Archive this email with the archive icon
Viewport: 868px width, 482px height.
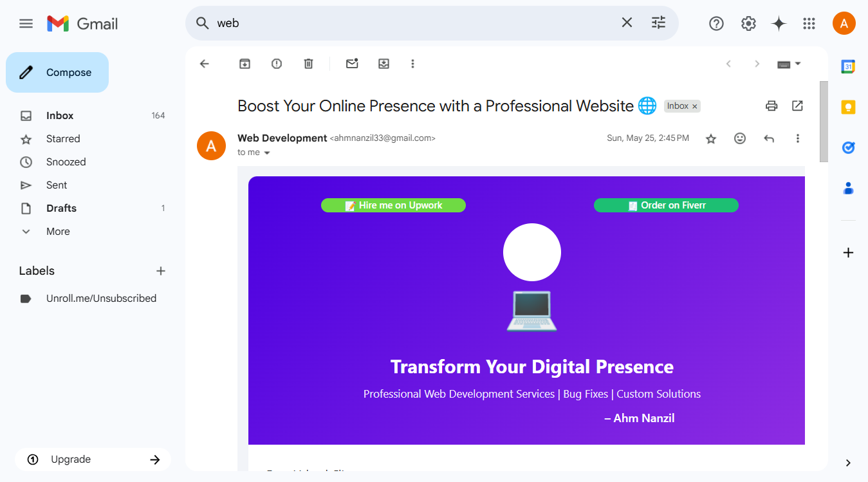(245, 64)
